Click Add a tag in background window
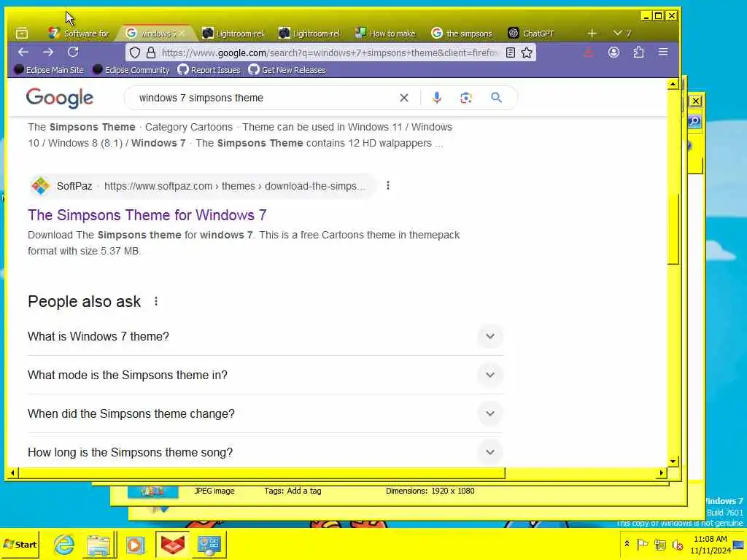 tap(304, 491)
